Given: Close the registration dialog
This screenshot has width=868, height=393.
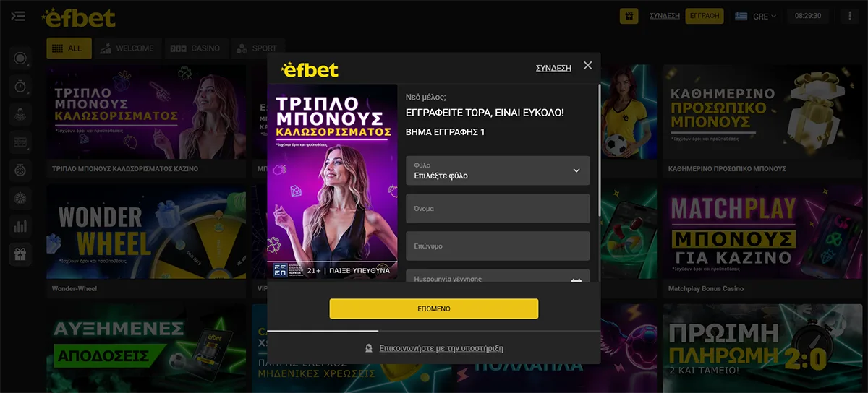Looking at the screenshot, I should coord(587,66).
